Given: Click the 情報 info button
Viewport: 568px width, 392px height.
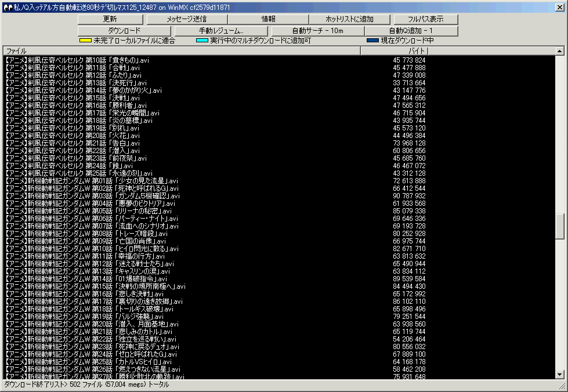Looking at the screenshot, I should click(268, 19).
